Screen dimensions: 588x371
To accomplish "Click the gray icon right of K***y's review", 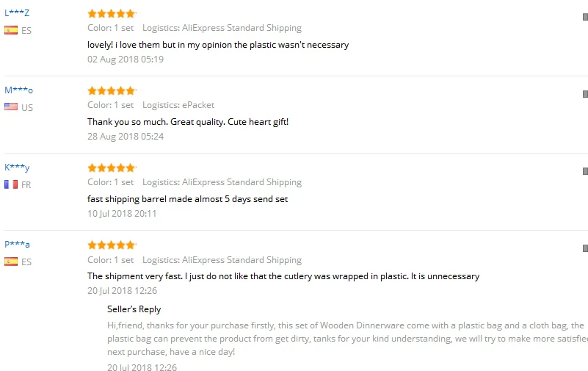I will (x=585, y=171).
